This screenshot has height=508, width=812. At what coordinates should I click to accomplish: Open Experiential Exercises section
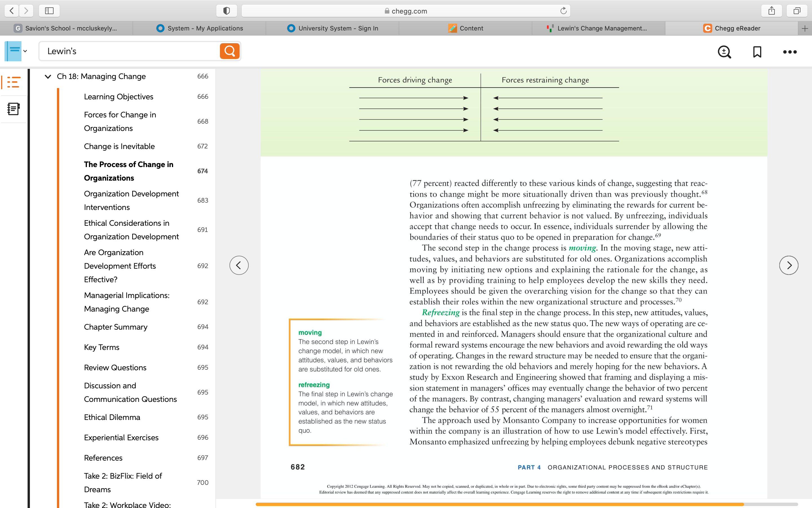point(121,437)
